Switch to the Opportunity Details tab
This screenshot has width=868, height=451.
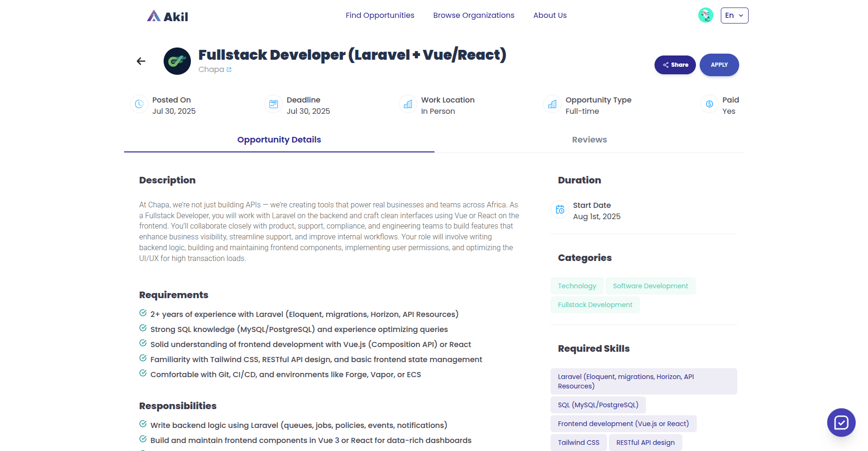coord(279,140)
